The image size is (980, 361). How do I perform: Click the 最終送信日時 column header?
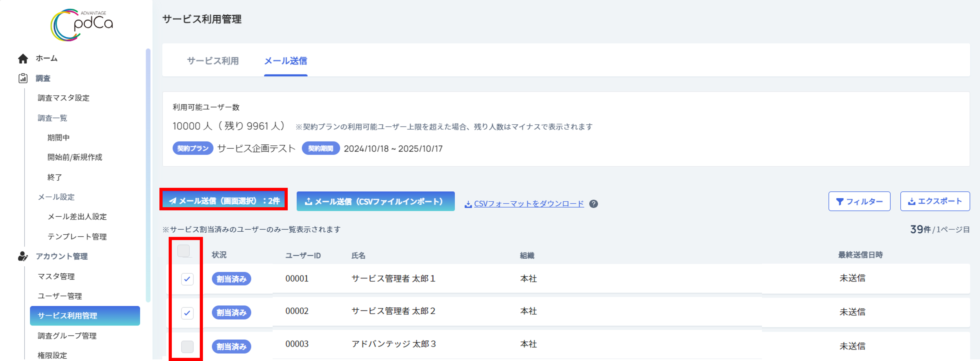(x=860, y=255)
